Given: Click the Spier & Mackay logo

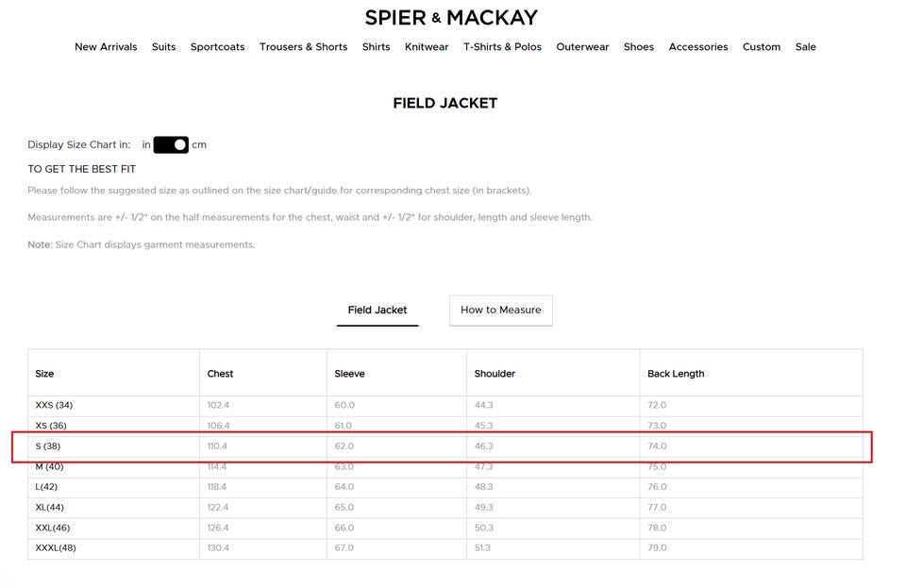Looking at the screenshot, I should pos(451,18).
